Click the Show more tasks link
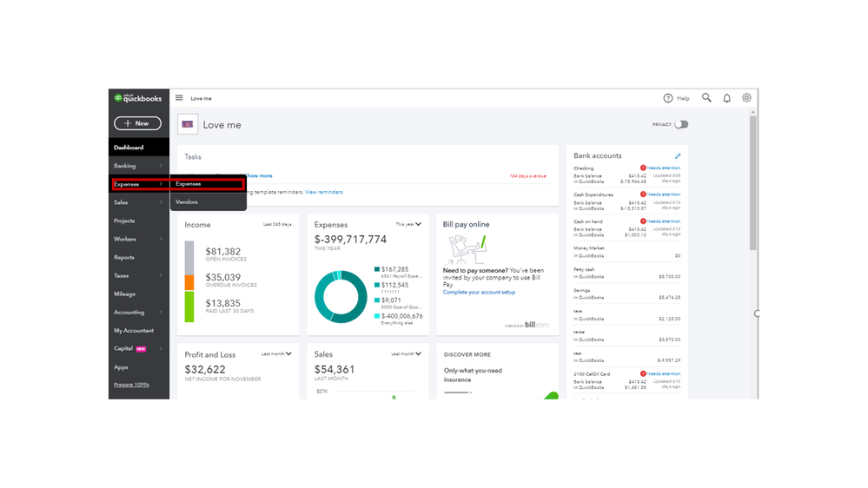The height and width of the screenshot is (488, 868). point(260,175)
